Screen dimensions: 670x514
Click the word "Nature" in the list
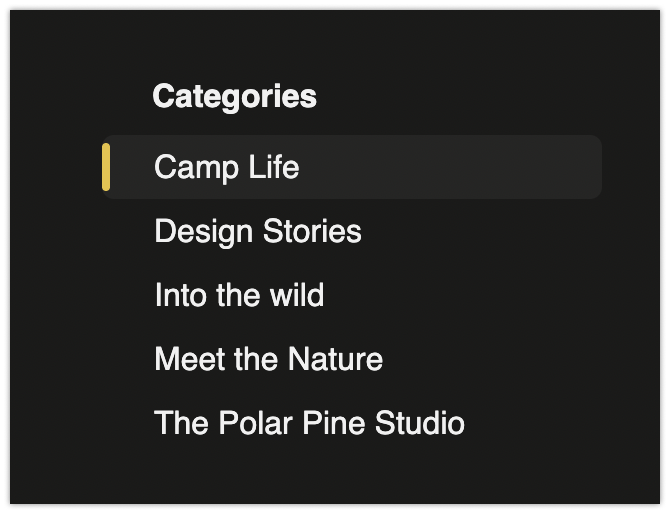click(335, 359)
